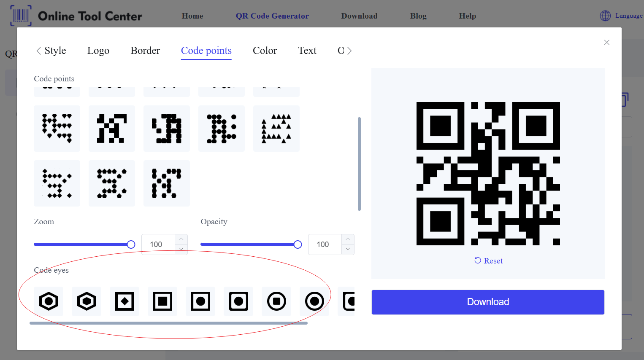The image size is (644, 360).
Task: Click the code points vertical scrollbar
Action: [359, 164]
